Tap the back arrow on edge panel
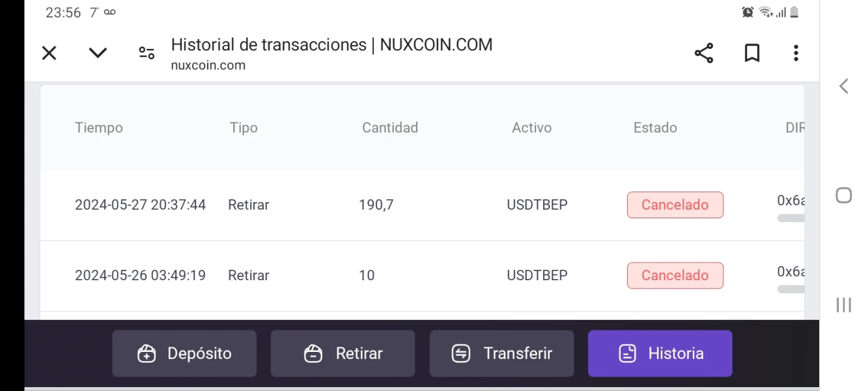This screenshot has height=391, width=868. point(845,85)
